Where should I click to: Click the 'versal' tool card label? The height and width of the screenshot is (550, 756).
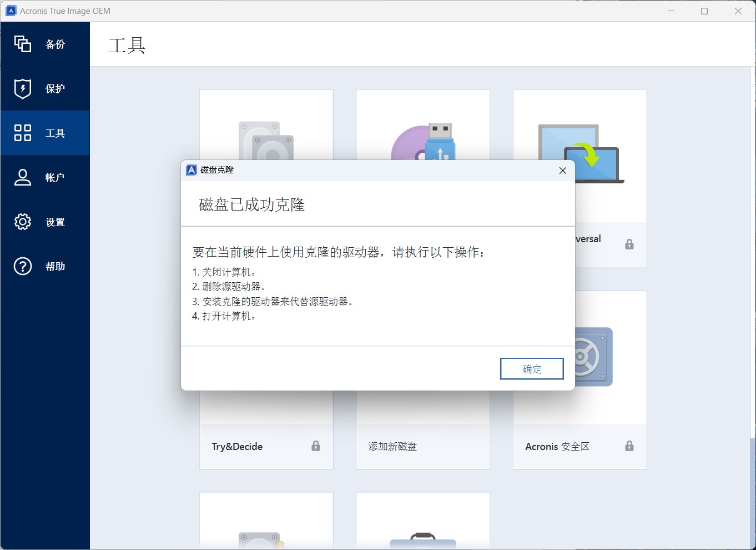(x=588, y=239)
